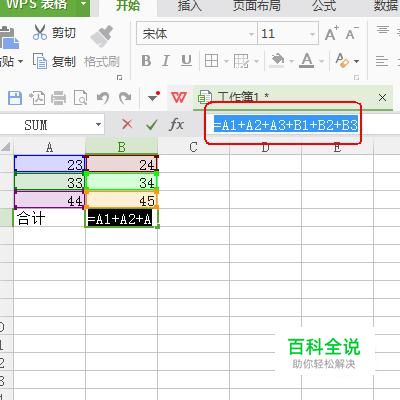Viewport: 400px width, 400px height.
Task: Click the Print Preview icon
Action: [x=80, y=98]
